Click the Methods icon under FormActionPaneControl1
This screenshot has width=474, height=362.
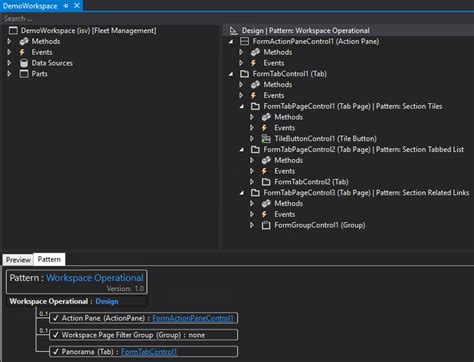[255, 52]
